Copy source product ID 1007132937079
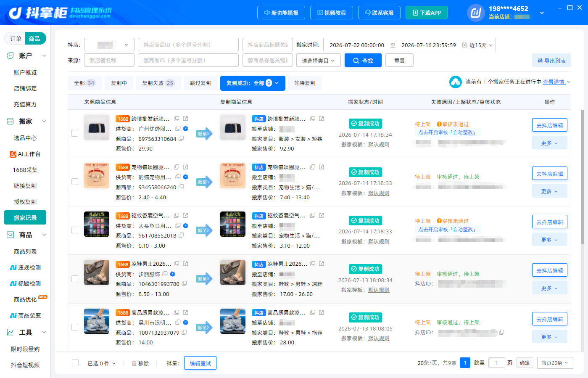This screenshot has height=378, width=588. coord(184,333)
